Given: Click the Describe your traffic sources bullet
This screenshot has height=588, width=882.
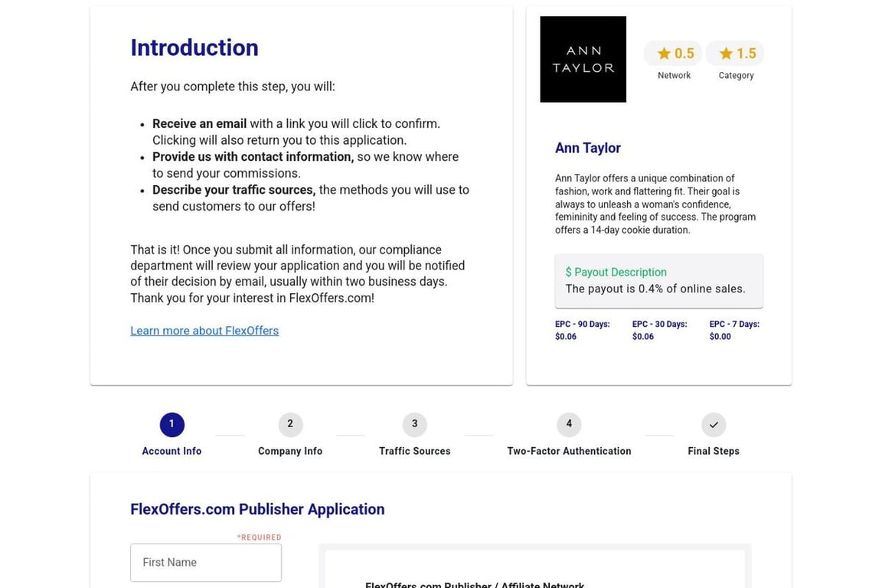Looking at the screenshot, I should coord(311,198).
